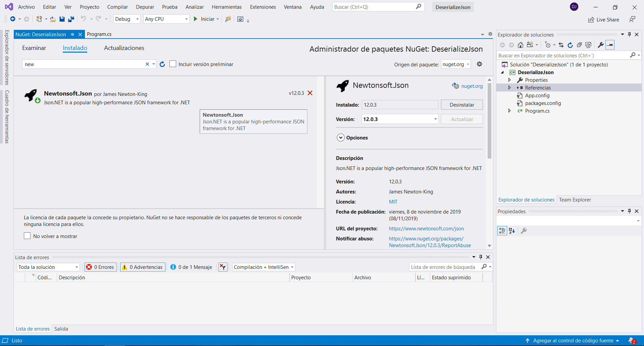
Task: Click the notifications bell in status bar
Action: coord(631,340)
